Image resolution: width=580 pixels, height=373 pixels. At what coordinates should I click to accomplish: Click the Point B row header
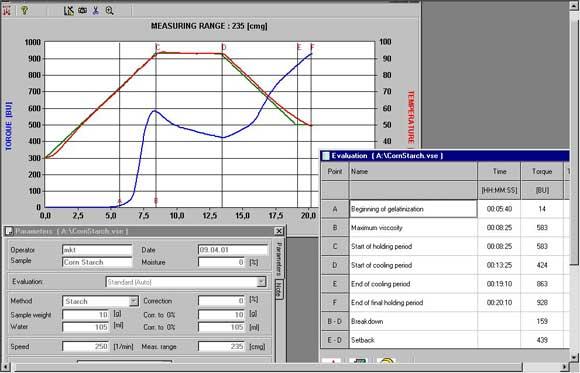pos(335,228)
